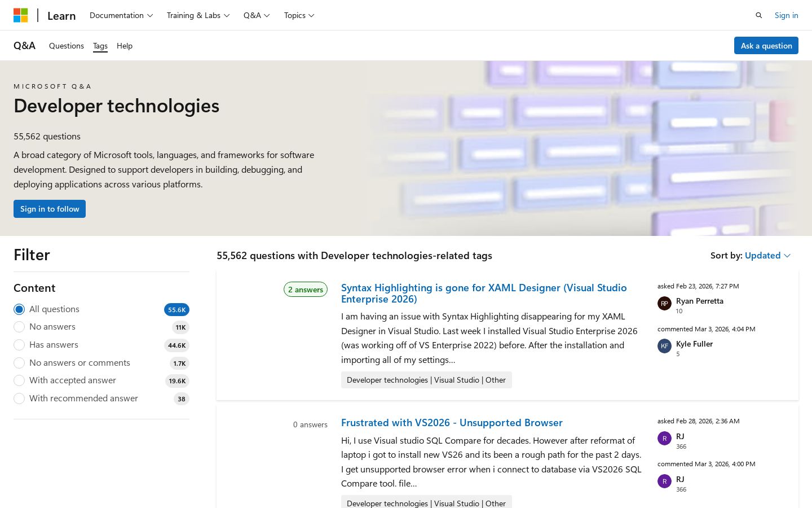
Task: Switch to the Questions tab
Action: click(67, 46)
